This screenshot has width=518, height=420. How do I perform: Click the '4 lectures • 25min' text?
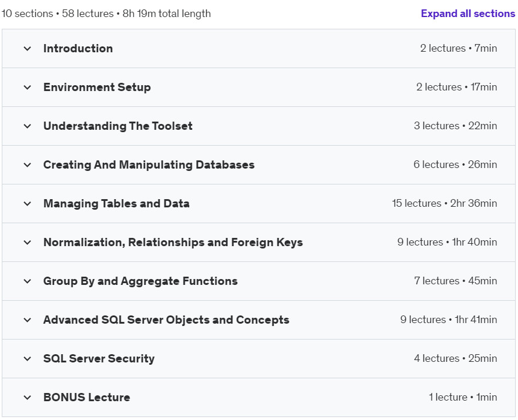pyautogui.click(x=456, y=358)
